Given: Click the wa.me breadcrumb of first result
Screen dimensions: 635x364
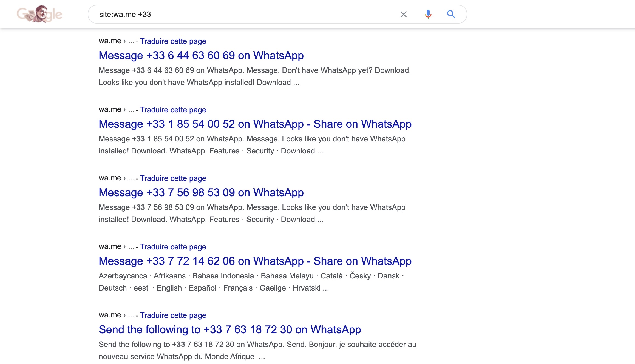Looking at the screenshot, I should pos(110,41).
